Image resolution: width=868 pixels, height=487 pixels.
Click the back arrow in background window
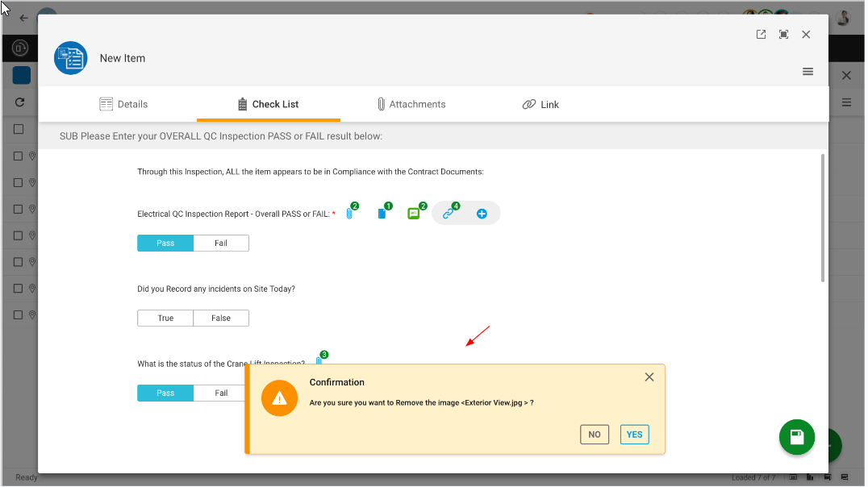pos(24,18)
